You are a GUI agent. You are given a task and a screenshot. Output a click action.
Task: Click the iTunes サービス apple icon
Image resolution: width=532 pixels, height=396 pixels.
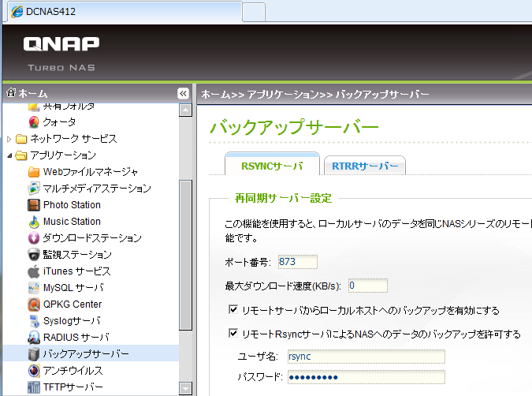[34, 271]
